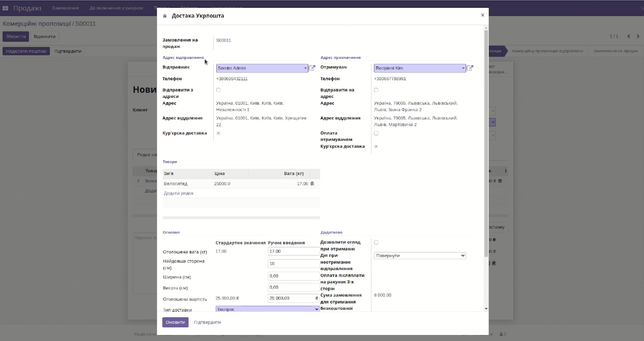The image size is (644, 341).
Task: Click the dialog vertical scrollbar
Action: pyautogui.click(x=486, y=144)
